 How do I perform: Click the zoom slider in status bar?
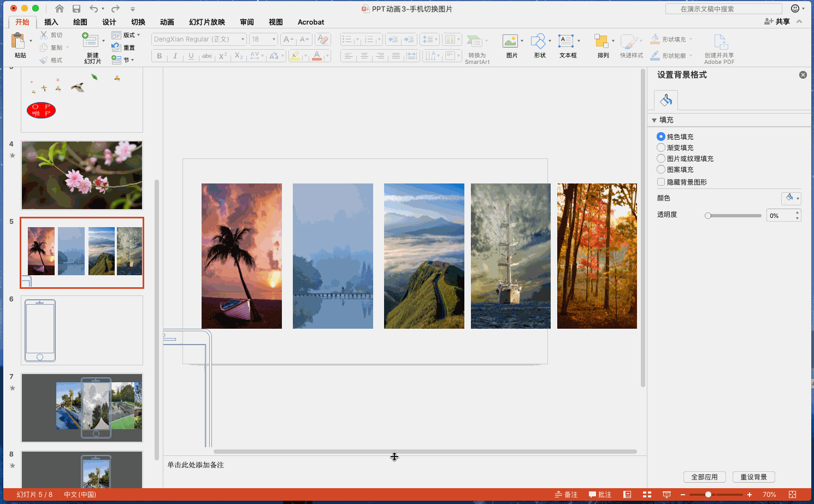716,495
